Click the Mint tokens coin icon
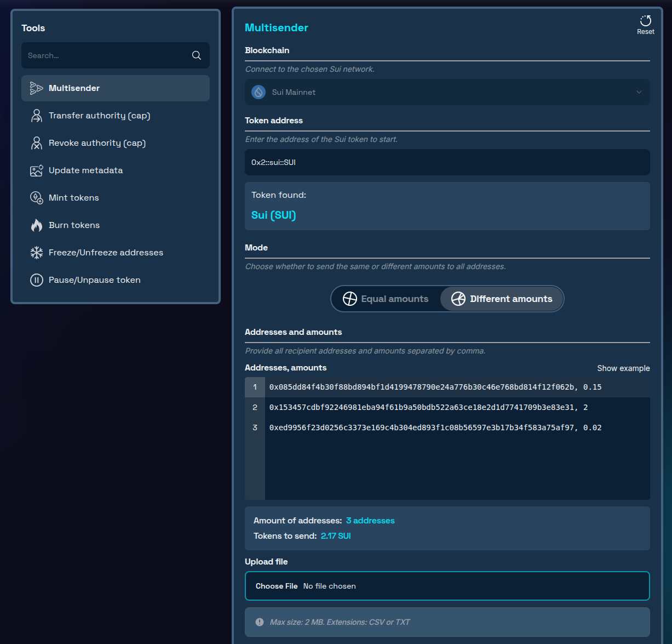 pos(36,198)
